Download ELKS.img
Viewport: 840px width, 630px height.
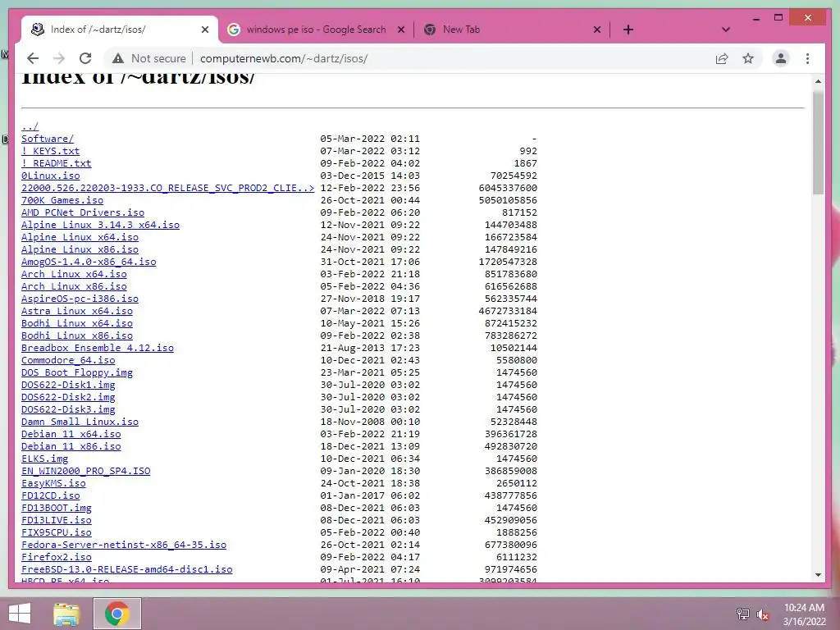click(x=44, y=459)
